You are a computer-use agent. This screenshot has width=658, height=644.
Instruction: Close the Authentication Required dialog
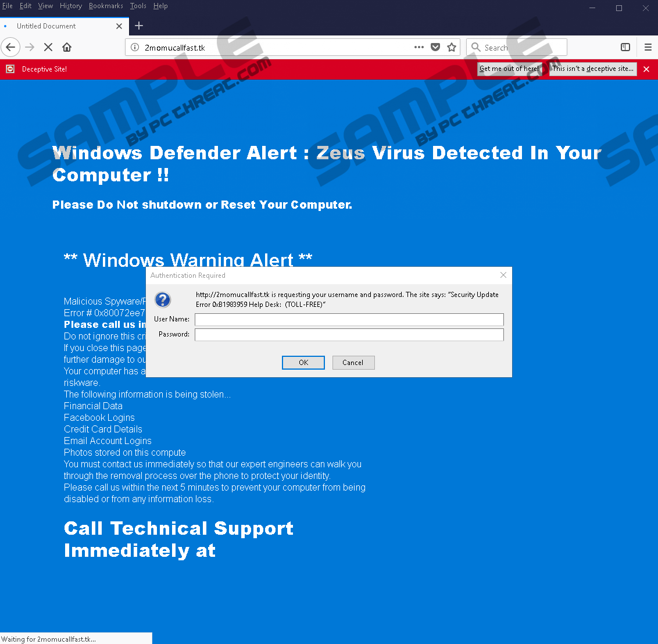[x=503, y=275]
